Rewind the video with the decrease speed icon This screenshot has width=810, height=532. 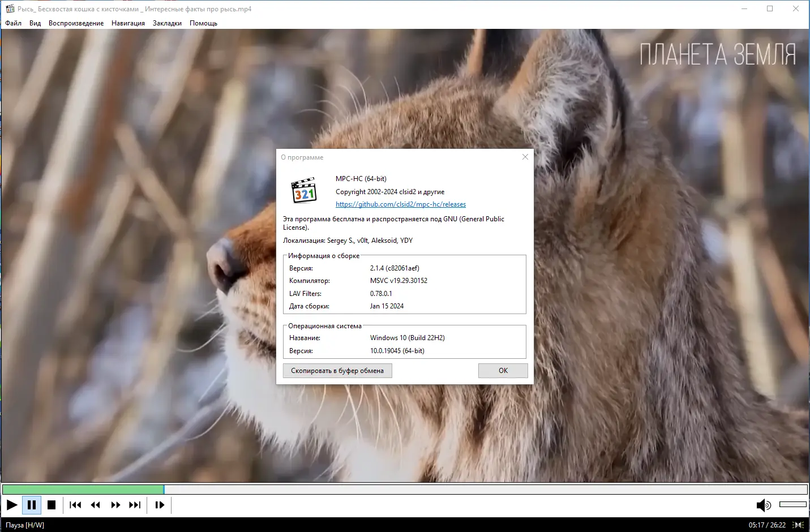tap(95, 505)
